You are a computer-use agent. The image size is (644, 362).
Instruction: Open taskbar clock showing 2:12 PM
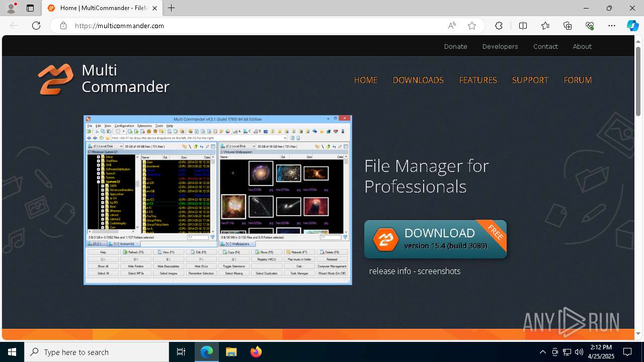click(x=601, y=352)
